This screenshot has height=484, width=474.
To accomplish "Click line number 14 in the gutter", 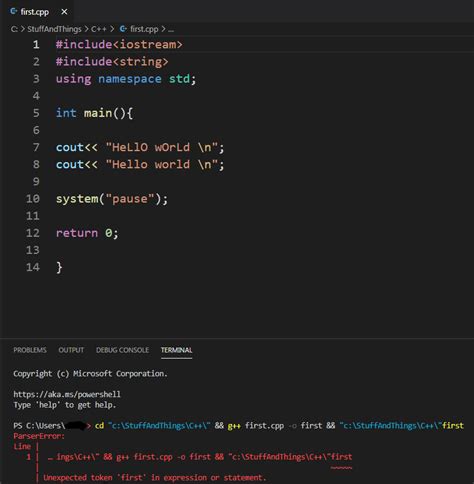I will (x=33, y=267).
